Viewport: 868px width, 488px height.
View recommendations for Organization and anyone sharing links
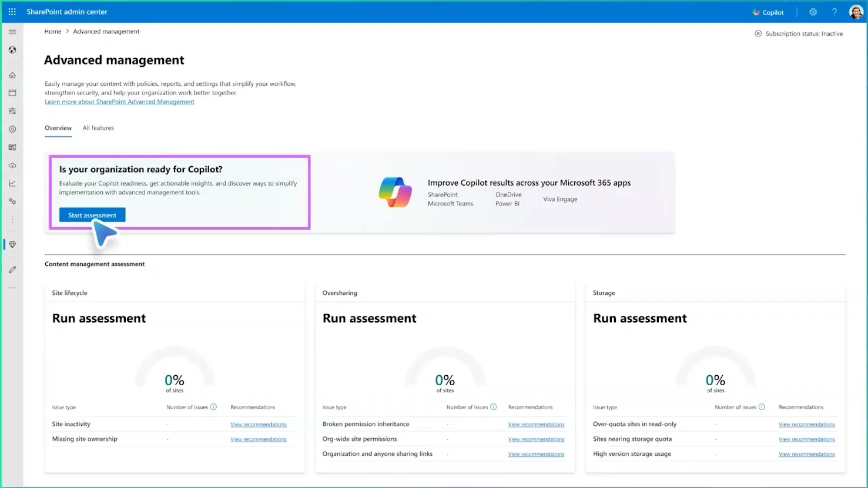click(x=536, y=455)
